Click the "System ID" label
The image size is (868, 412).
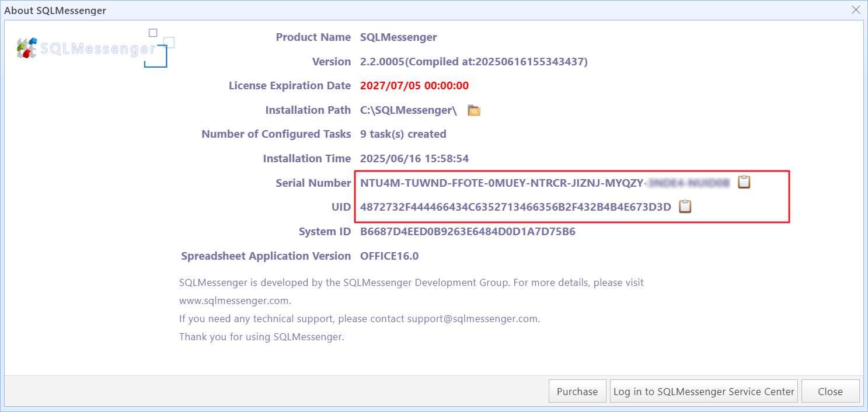click(x=325, y=232)
